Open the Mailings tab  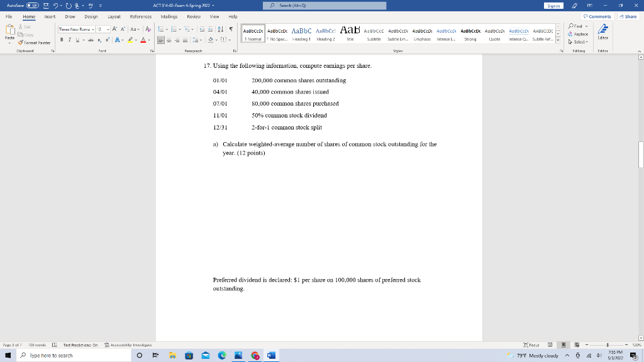(169, 17)
